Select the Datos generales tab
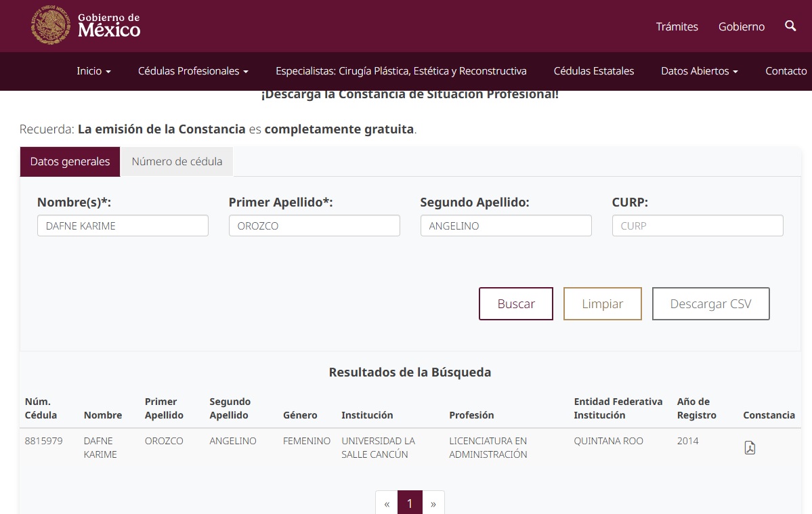Image resolution: width=812 pixels, height=514 pixels. [x=70, y=162]
